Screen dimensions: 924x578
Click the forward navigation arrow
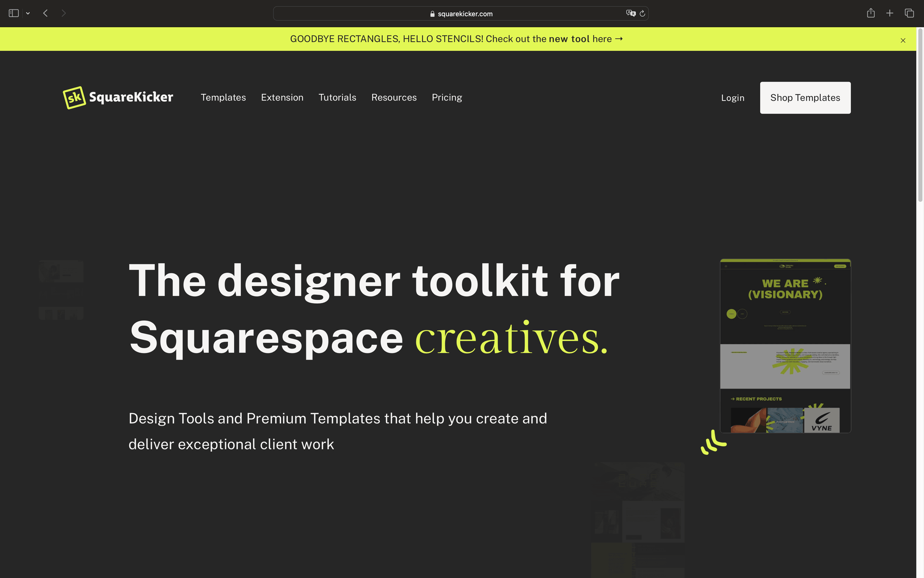(x=64, y=13)
